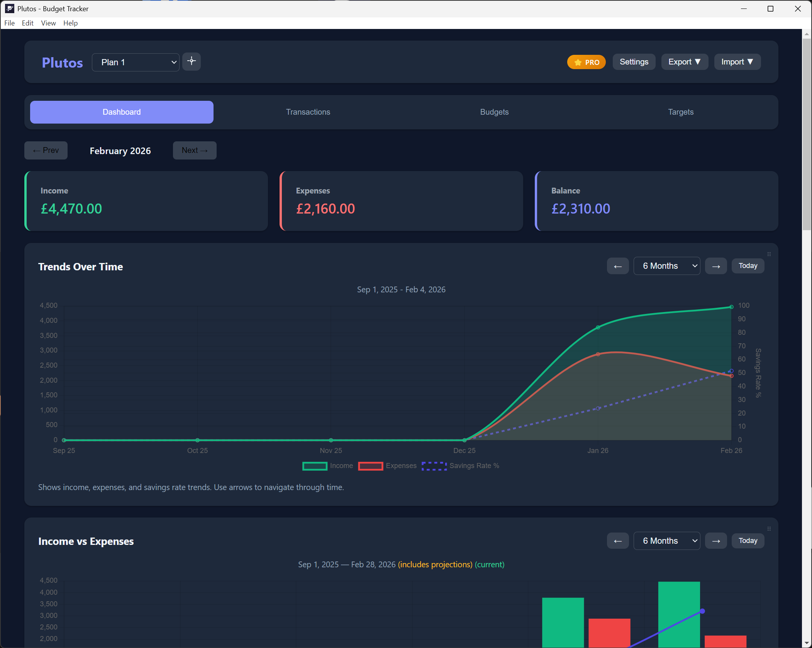
Task: Click the left arrow on Trends Over Time chart
Action: [617, 266]
